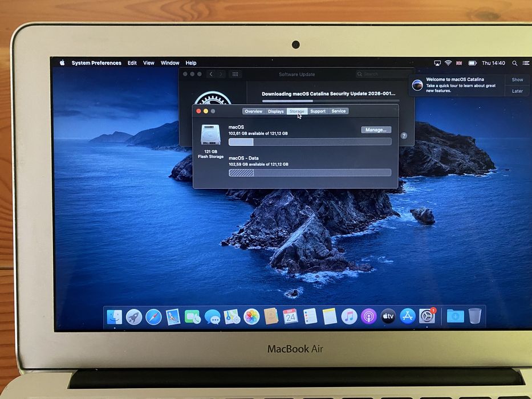
Task: Open Photos in the Dock
Action: tap(252, 317)
